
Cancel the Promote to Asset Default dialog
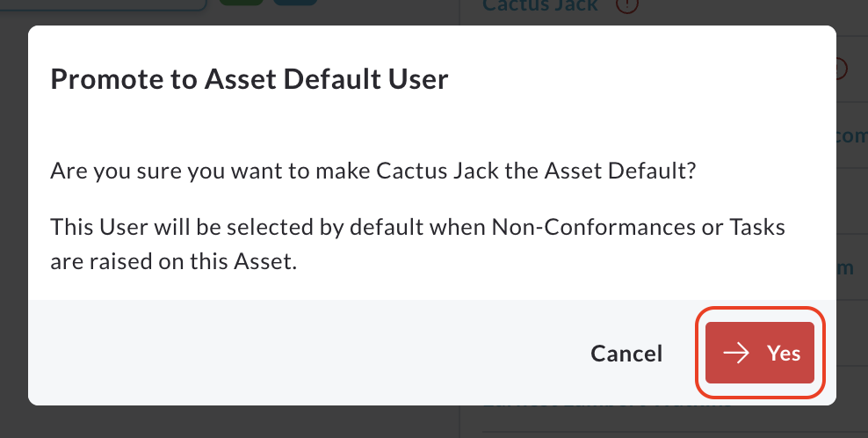point(626,353)
